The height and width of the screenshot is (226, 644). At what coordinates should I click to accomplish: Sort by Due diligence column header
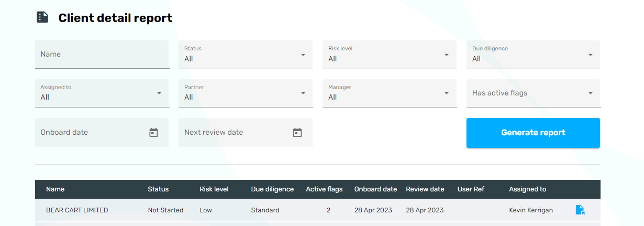[272, 189]
